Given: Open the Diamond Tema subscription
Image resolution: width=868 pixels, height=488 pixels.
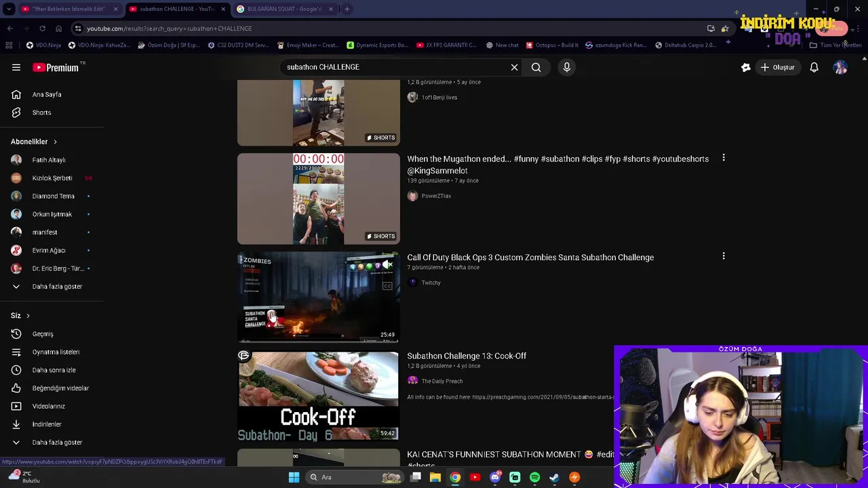Looking at the screenshot, I should (x=52, y=196).
